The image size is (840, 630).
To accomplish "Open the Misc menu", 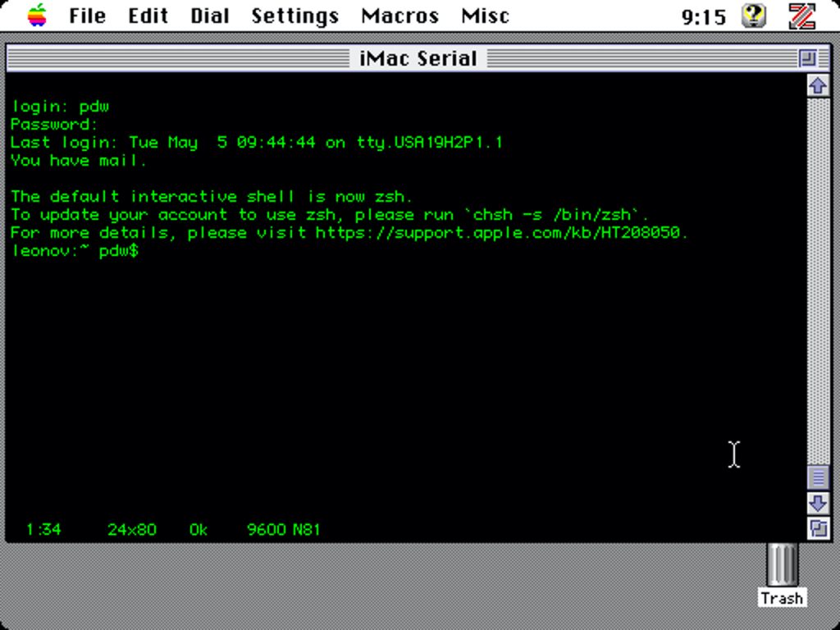I will tap(485, 16).
